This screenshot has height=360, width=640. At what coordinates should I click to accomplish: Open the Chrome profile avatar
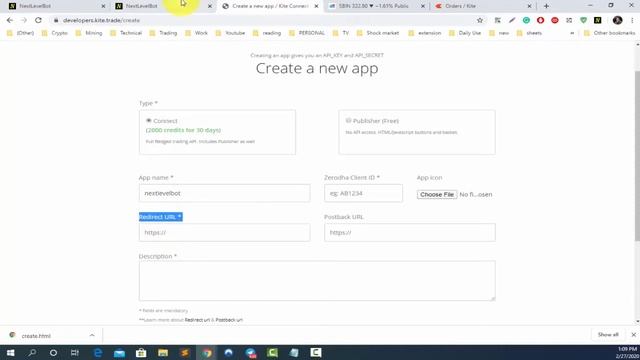618,20
